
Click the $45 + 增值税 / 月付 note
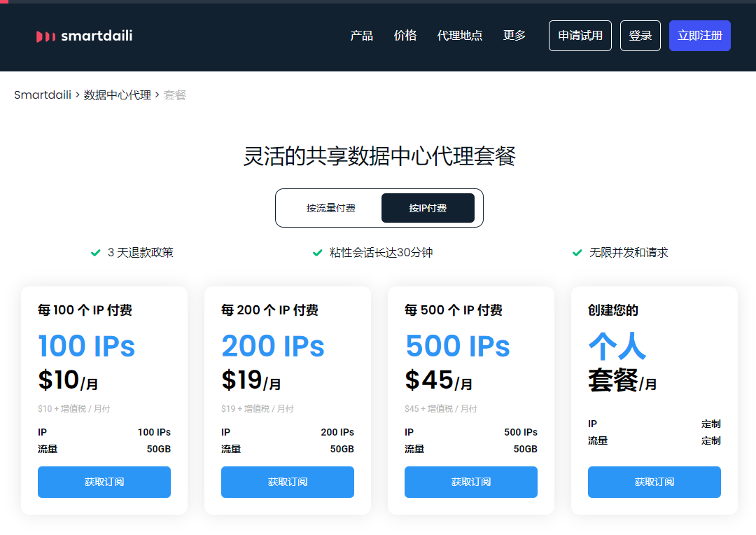[x=441, y=409]
